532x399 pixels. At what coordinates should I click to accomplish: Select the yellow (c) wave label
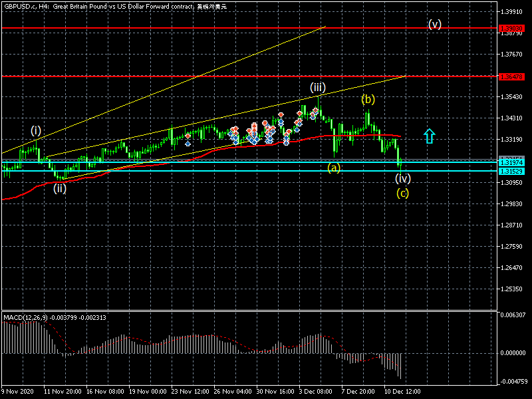tap(403, 193)
